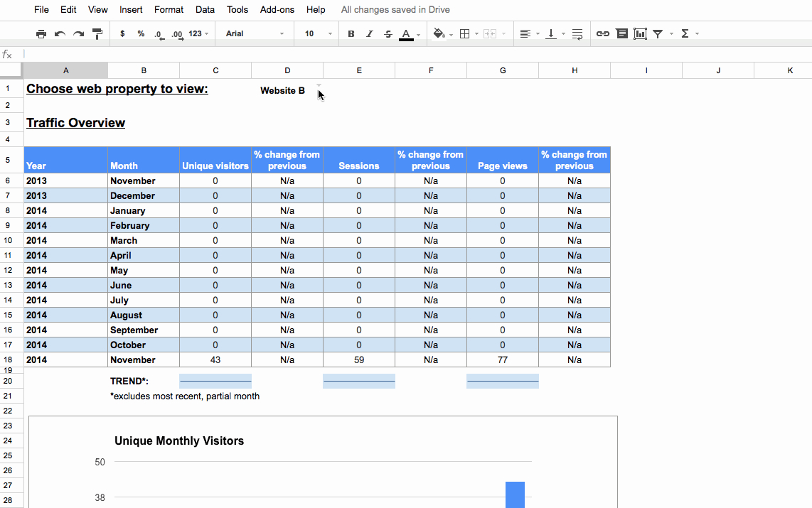Toggle italic formatting

click(x=369, y=33)
